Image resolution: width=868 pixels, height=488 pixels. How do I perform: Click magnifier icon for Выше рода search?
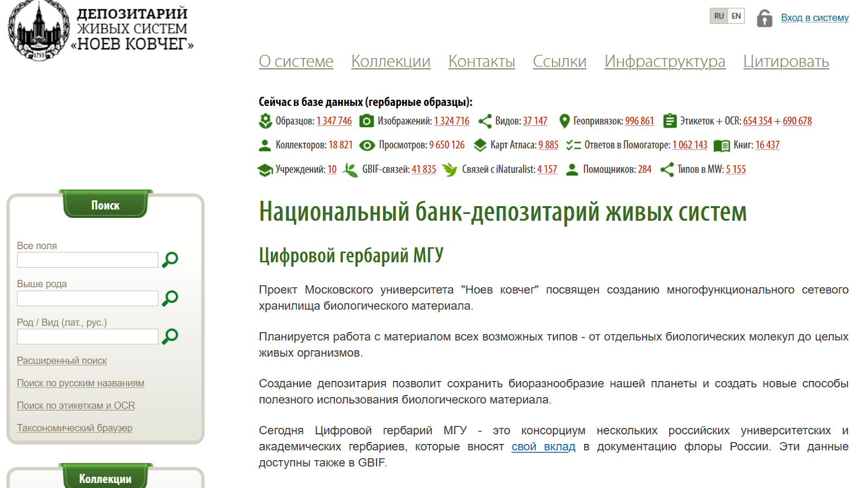click(170, 298)
